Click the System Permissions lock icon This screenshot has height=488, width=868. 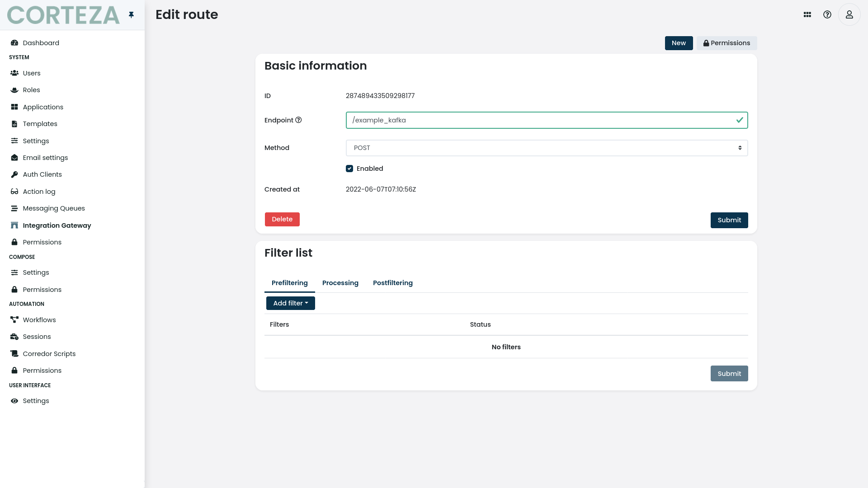pyautogui.click(x=14, y=242)
